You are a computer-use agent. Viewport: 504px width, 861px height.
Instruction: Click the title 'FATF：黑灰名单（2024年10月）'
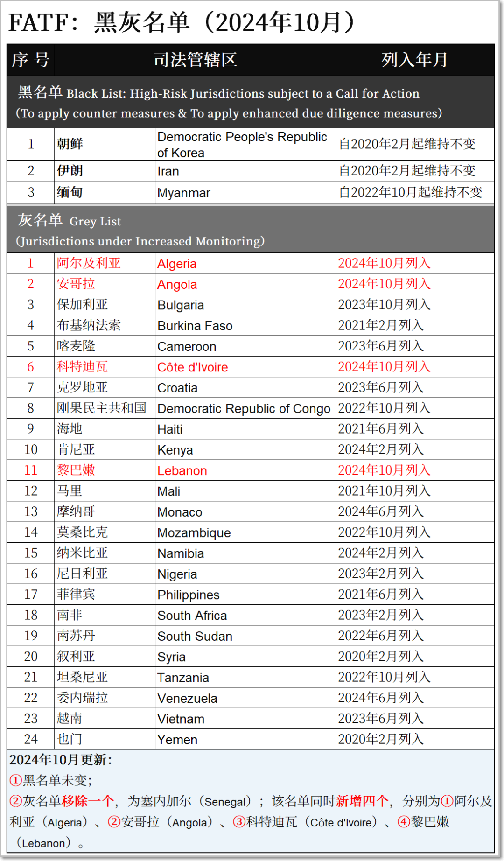pyautogui.click(x=183, y=22)
